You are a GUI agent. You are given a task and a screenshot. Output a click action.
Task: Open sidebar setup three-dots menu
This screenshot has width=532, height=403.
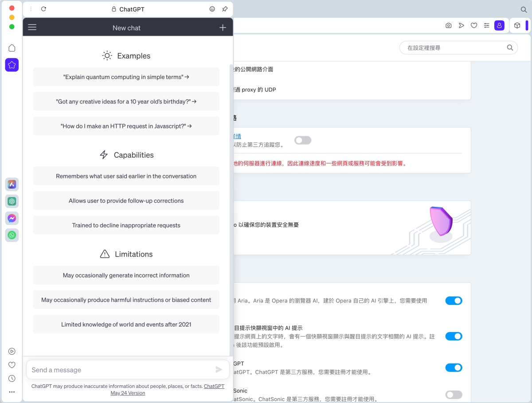click(12, 392)
